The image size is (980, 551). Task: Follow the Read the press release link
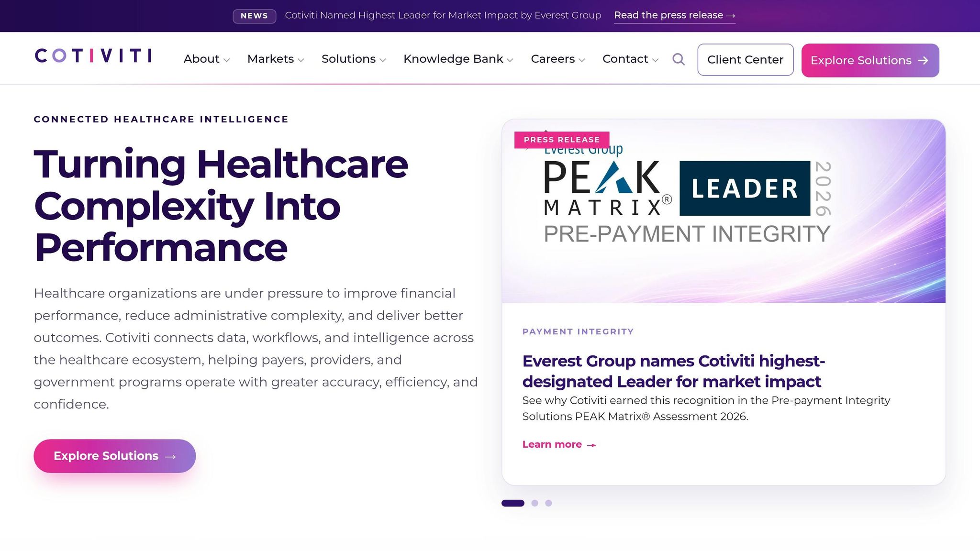coord(675,15)
